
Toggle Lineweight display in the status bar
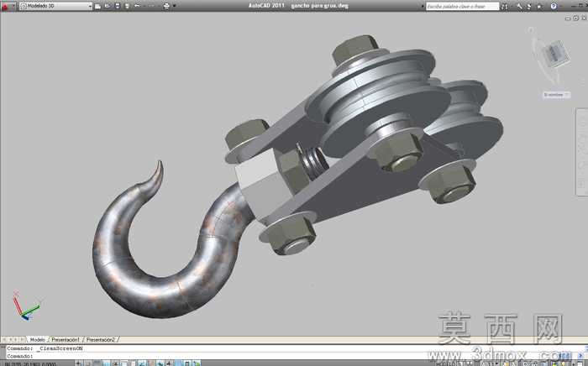pyautogui.click(x=169, y=363)
